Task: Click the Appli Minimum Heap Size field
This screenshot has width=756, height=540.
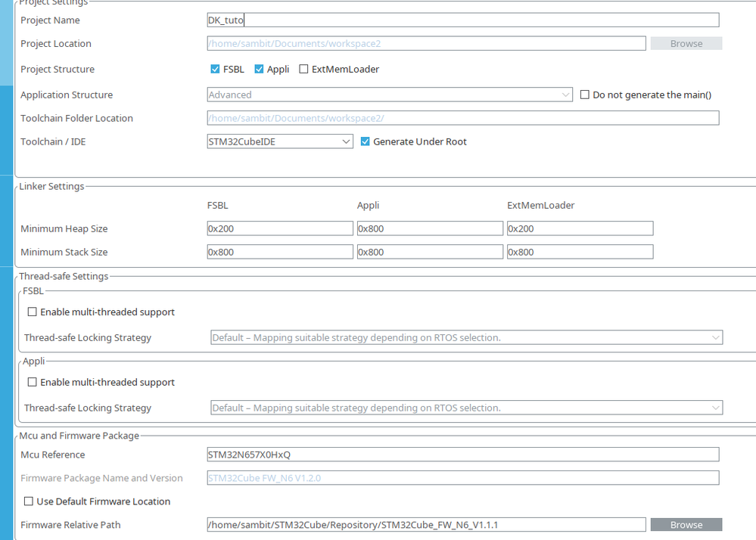Action: (x=430, y=229)
